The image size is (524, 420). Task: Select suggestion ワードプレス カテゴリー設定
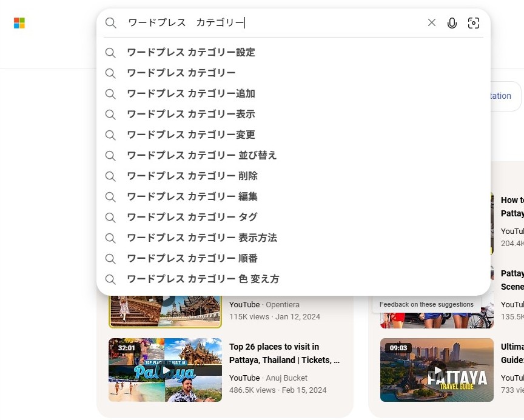coord(191,53)
